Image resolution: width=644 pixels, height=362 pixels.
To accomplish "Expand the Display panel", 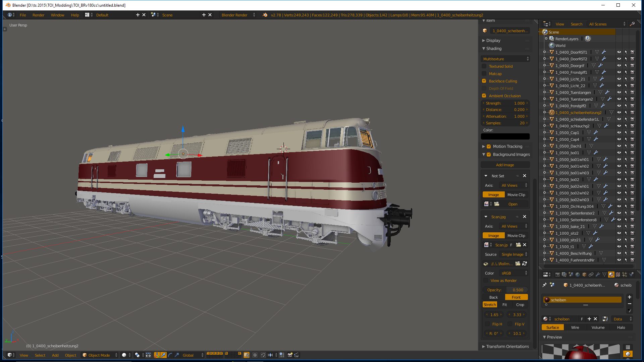I will (x=493, y=41).
